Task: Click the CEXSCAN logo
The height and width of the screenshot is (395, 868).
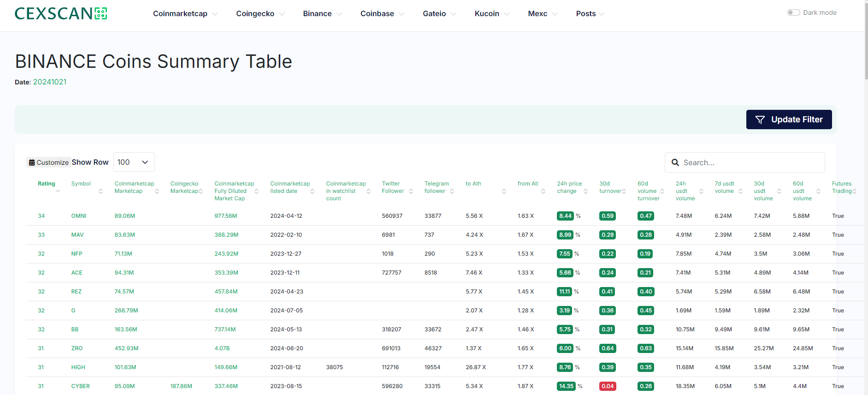Action: click(x=61, y=13)
